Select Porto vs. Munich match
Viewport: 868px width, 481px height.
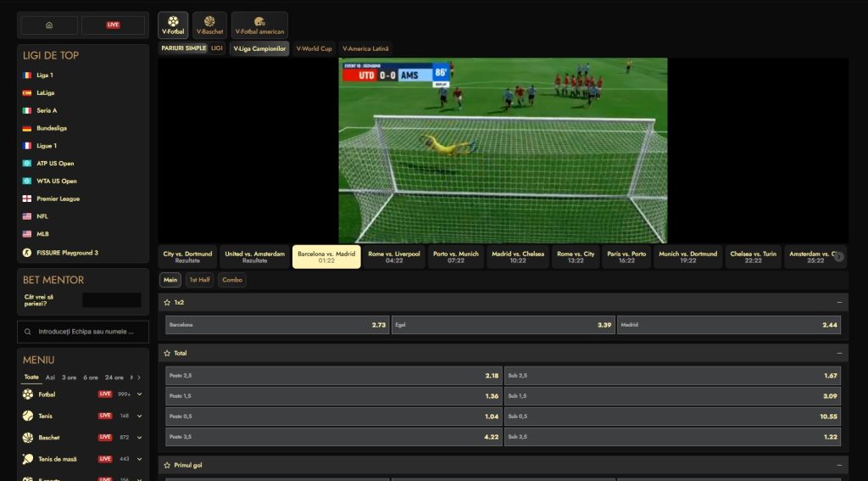456,257
